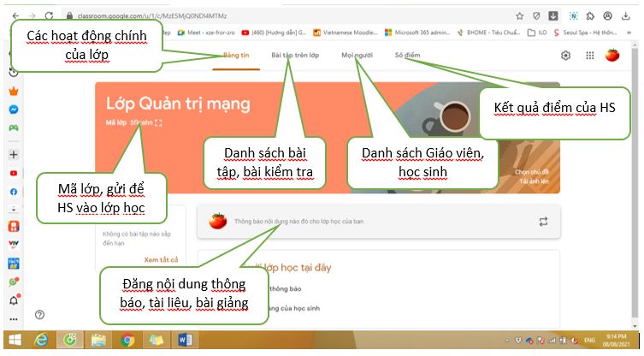The image size is (644, 356).
Task: Select the Số điểm tab
Action: coord(408,55)
